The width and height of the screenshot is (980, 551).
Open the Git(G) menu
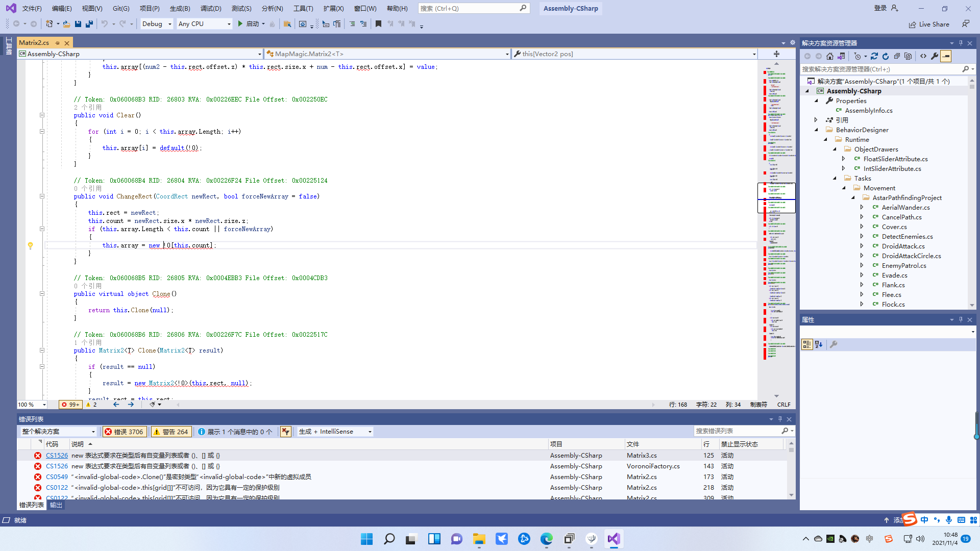point(121,9)
